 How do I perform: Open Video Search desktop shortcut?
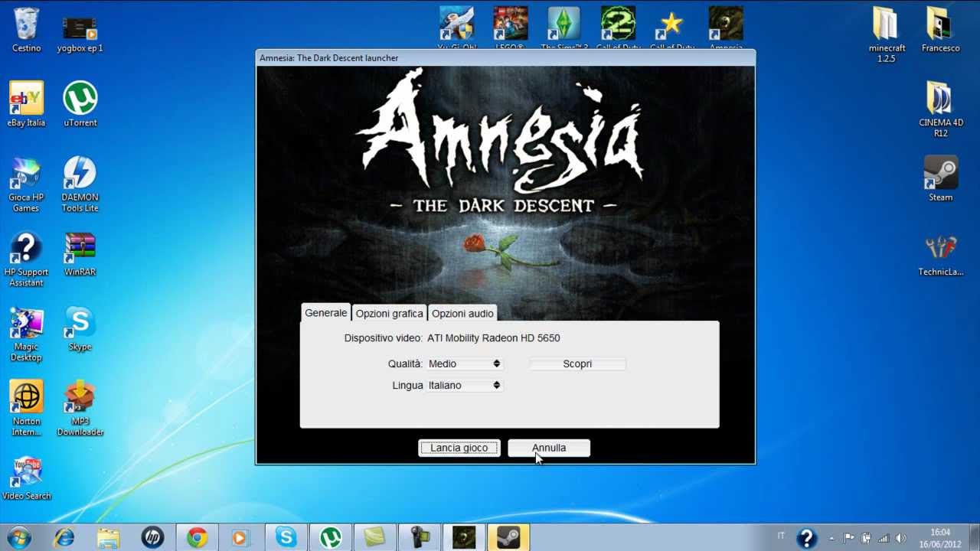coord(26,479)
